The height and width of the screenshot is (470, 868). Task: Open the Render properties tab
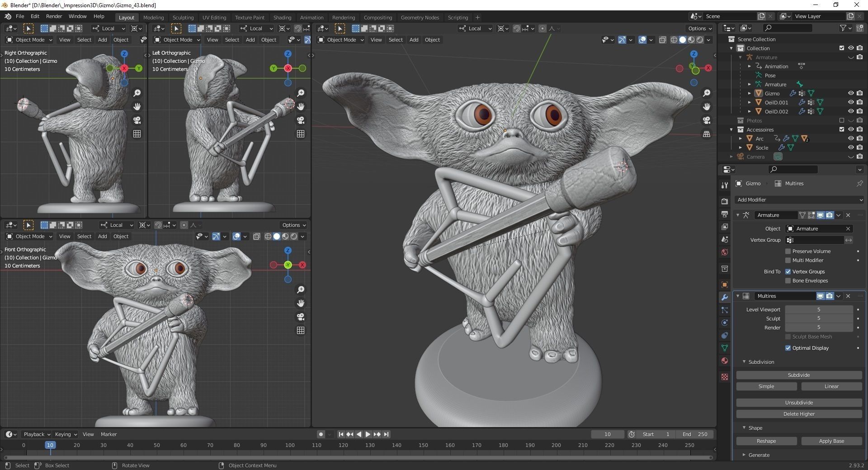(x=725, y=201)
